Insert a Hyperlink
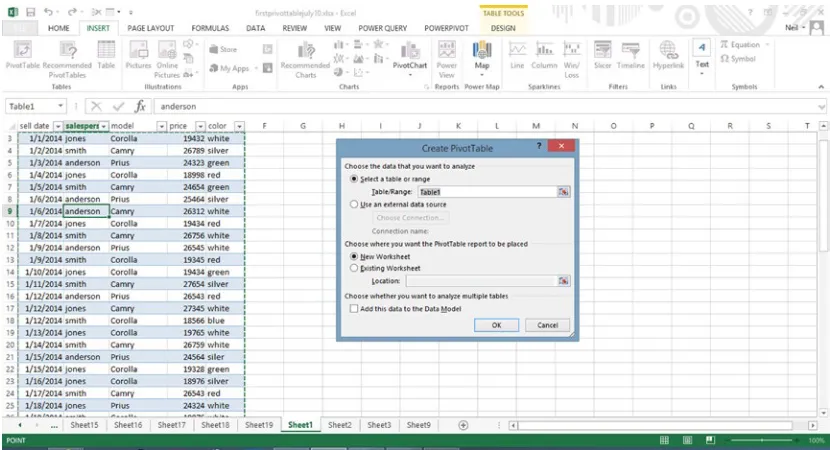Image resolution: width=830 pixels, height=450 pixels. click(x=668, y=55)
